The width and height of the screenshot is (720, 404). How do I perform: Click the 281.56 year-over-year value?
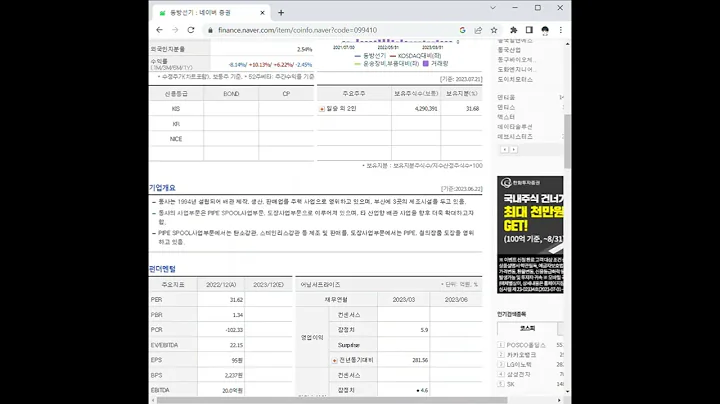point(420,360)
